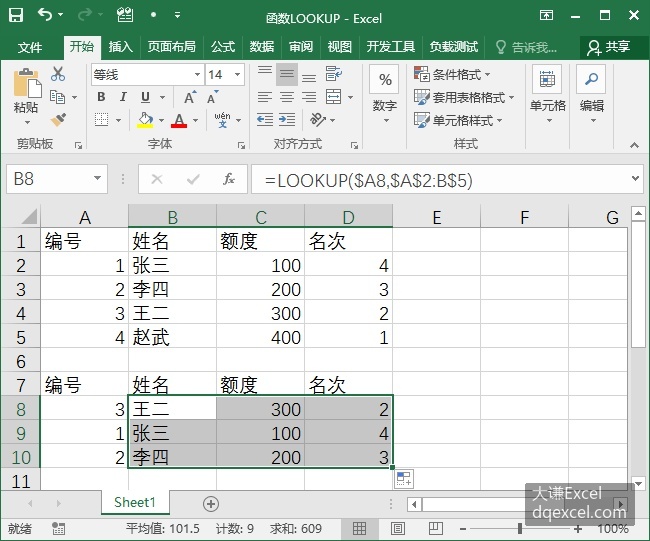This screenshot has width=650, height=541.
Task: Align text right
Action: click(309, 97)
